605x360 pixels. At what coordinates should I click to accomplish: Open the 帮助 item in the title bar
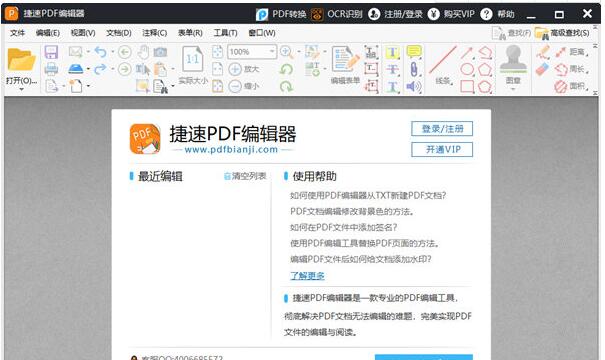(498, 14)
